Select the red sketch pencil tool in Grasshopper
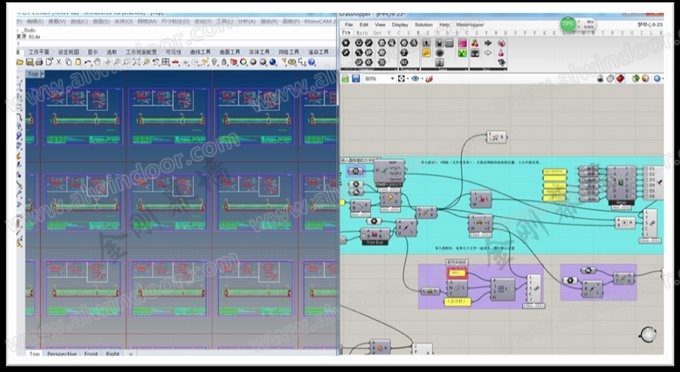 coord(429,78)
